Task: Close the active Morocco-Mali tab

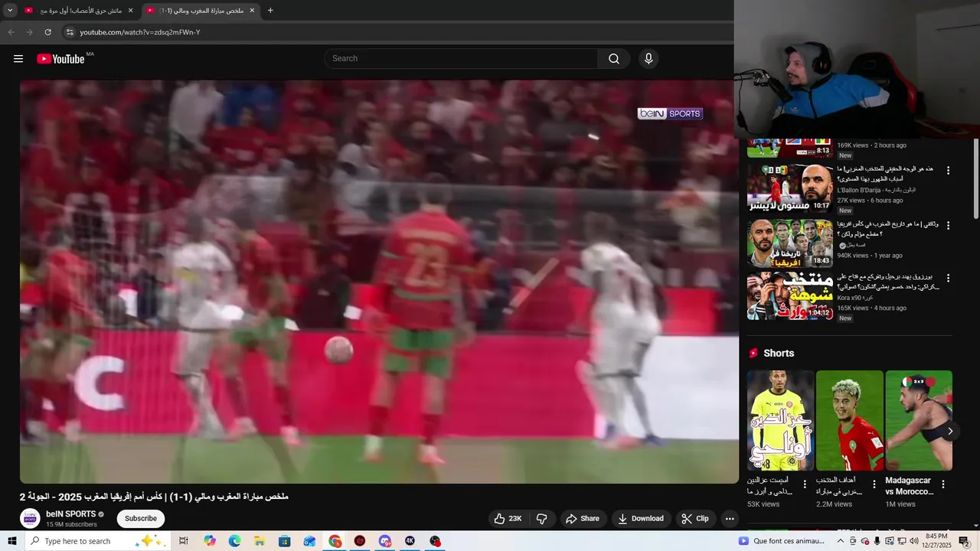Action: tap(252, 10)
